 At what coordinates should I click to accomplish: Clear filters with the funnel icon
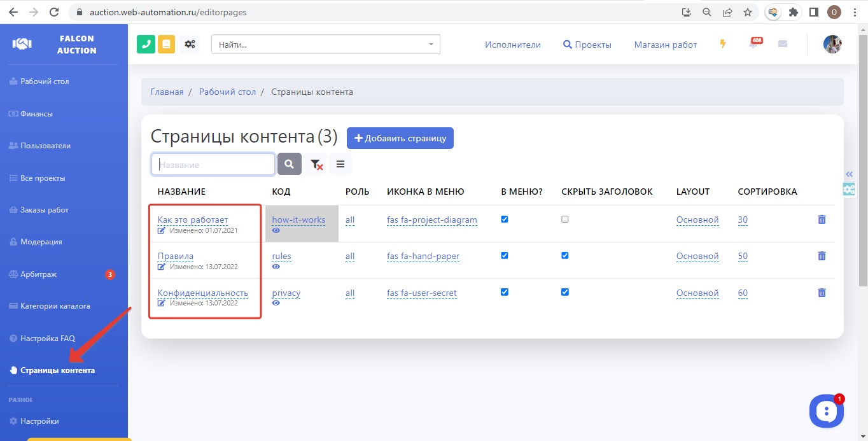(316, 164)
